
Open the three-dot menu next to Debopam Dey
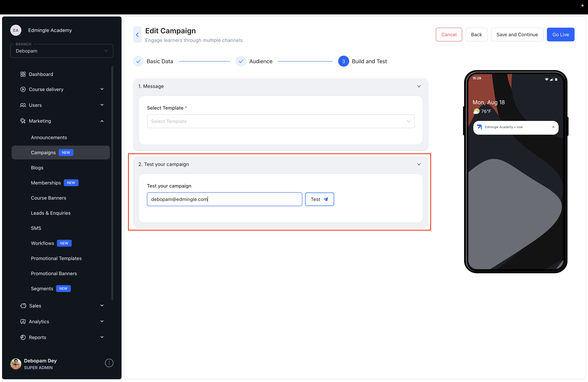(109, 363)
